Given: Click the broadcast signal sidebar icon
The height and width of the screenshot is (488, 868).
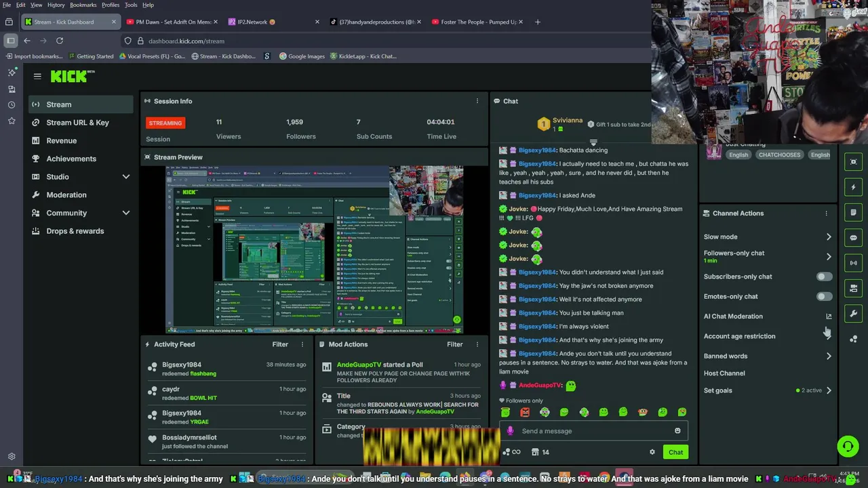Looking at the screenshot, I should tap(853, 263).
